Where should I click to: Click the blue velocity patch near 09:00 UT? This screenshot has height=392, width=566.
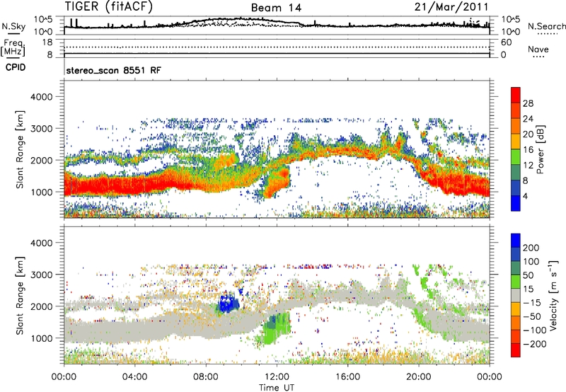tap(229, 304)
